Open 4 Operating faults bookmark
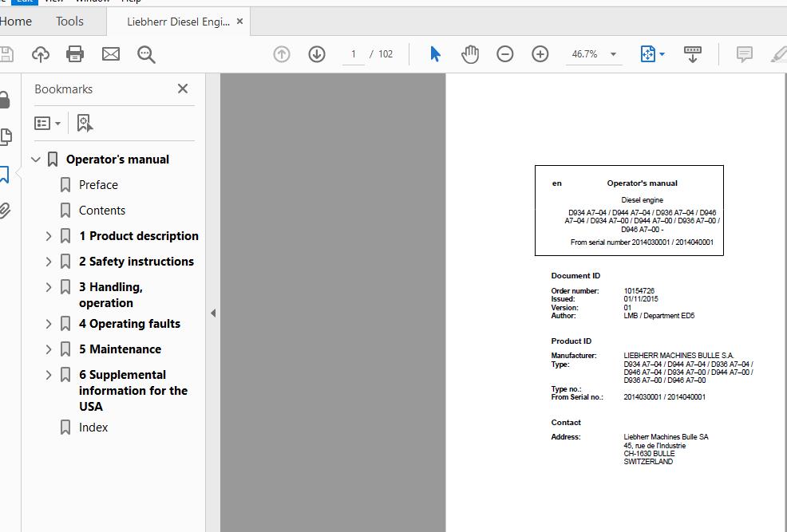 point(129,324)
